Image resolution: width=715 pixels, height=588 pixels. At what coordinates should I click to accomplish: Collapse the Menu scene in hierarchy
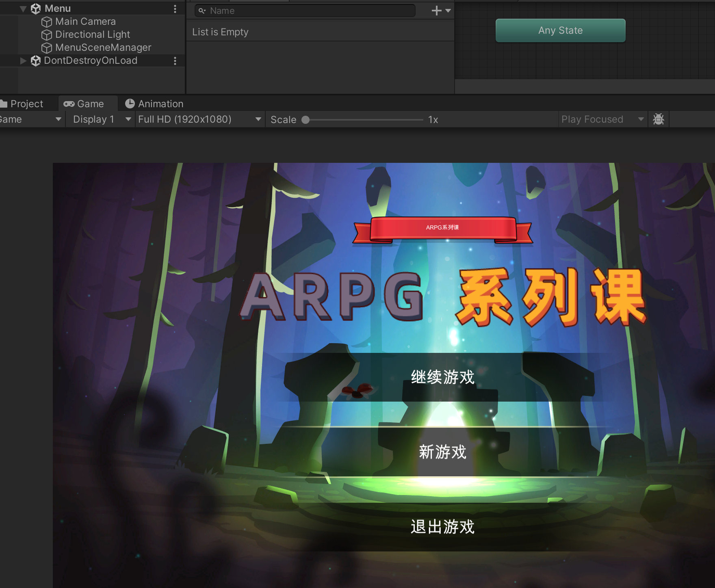[23, 9]
